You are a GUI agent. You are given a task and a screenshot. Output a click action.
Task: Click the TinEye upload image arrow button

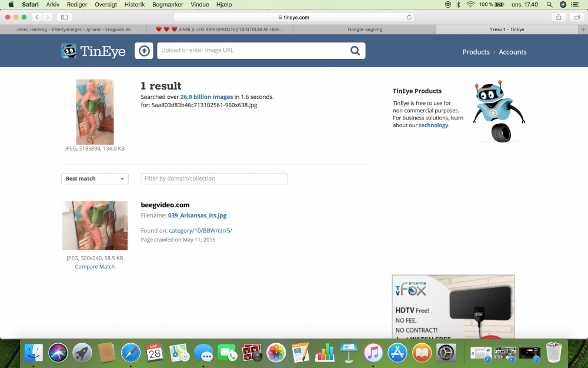[144, 51]
